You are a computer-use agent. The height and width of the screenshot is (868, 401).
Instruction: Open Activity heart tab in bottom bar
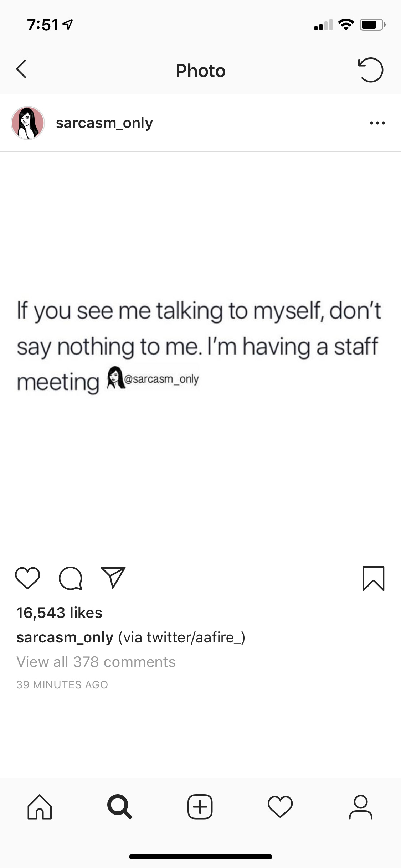click(x=280, y=807)
